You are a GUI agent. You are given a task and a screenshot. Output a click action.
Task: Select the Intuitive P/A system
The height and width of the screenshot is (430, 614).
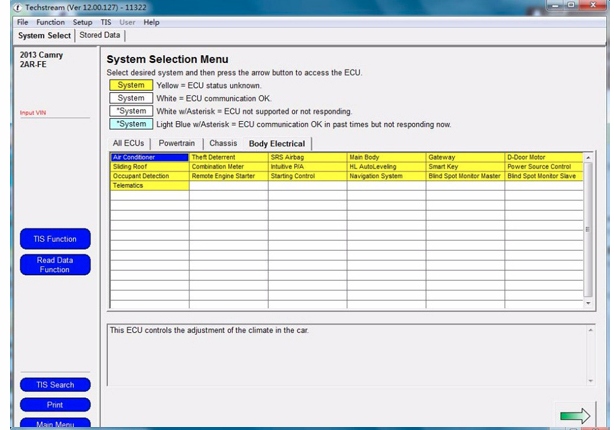(x=307, y=167)
